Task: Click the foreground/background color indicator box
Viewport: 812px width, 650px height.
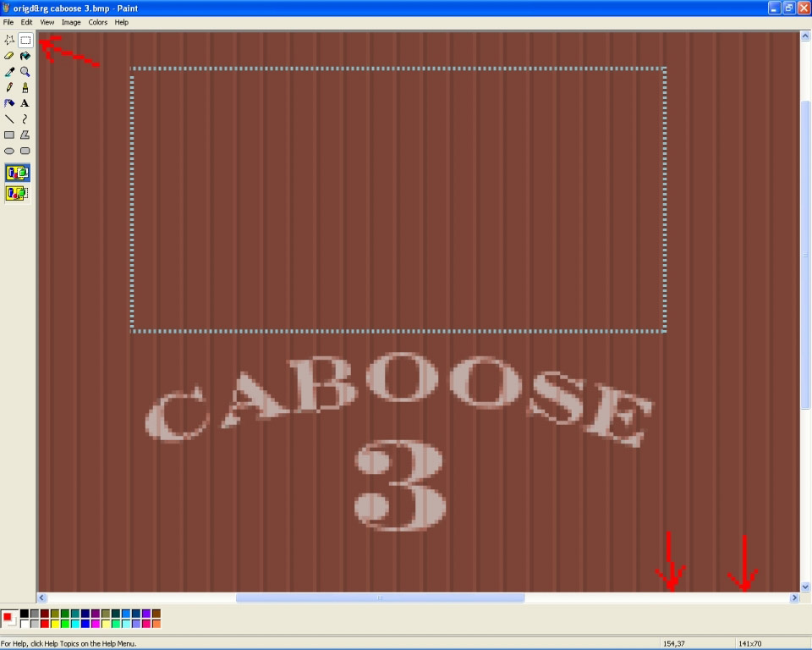Action: click(9, 619)
